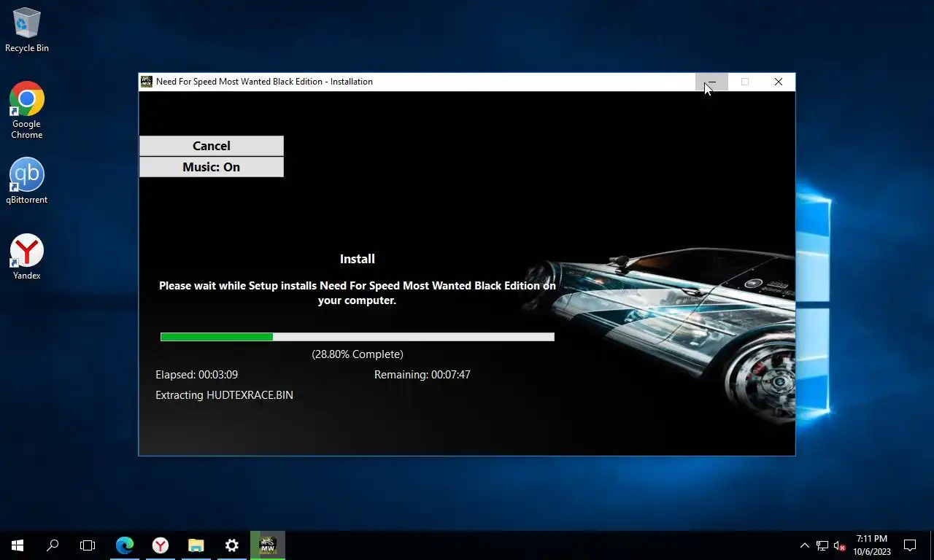
Task: Open the Windows Start menu
Action: (18, 545)
